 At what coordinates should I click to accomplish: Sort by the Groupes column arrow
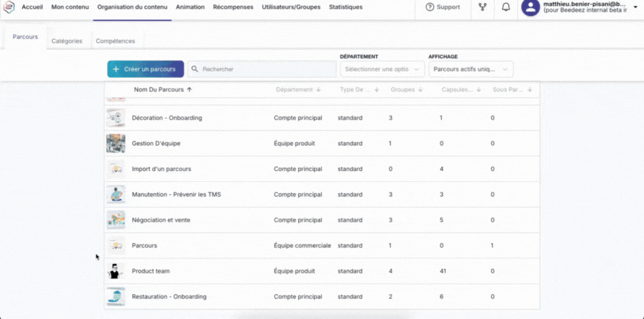(x=420, y=90)
